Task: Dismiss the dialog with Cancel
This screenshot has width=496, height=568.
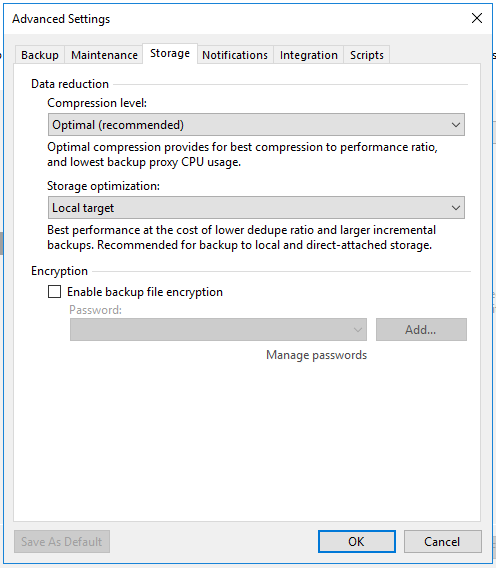Action: tap(442, 542)
